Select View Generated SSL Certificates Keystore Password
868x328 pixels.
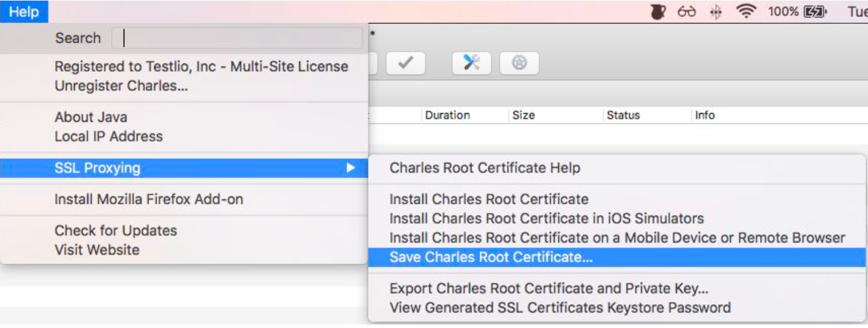click(x=617, y=308)
